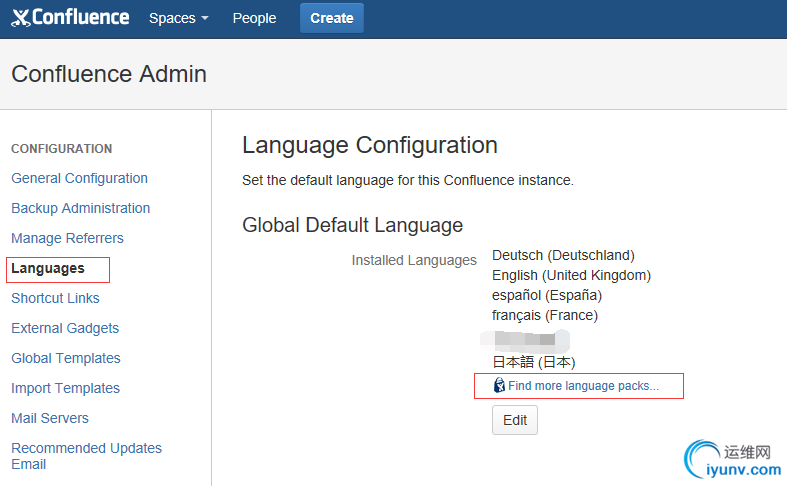The width and height of the screenshot is (787, 486).
Task: Expand the Spaces dropdown menu
Action: (178, 18)
